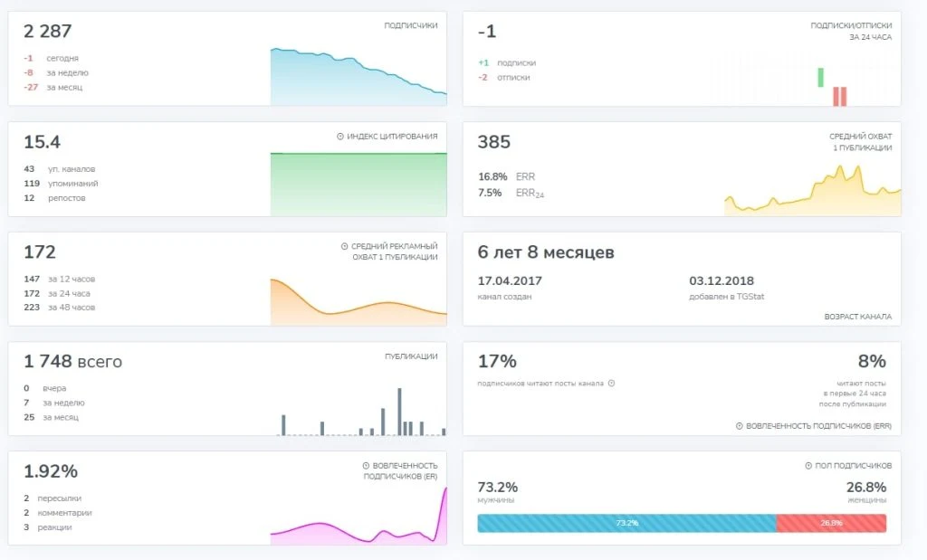The height and width of the screenshot is (560, 927).
Task: Click the ER value '1.92%'
Action: coord(51,471)
